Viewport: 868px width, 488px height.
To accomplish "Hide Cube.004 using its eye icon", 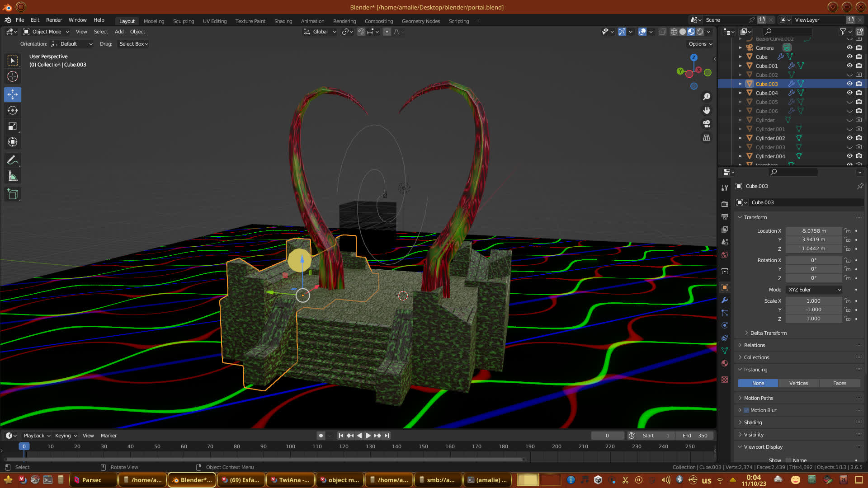I will point(849,93).
